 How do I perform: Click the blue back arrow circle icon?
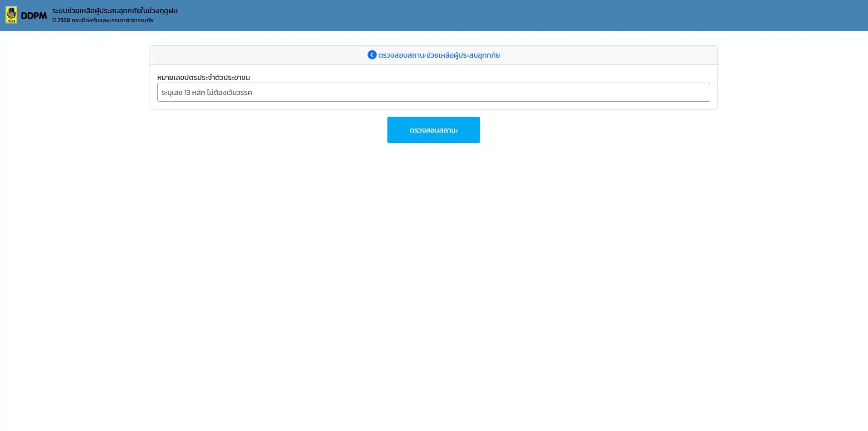click(x=372, y=55)
